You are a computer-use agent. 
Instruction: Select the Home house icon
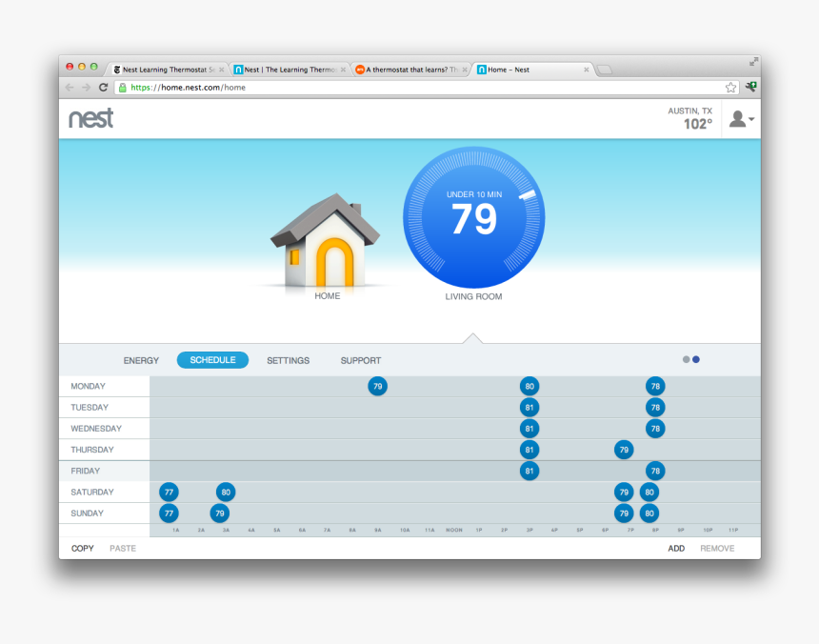(326, 241)
